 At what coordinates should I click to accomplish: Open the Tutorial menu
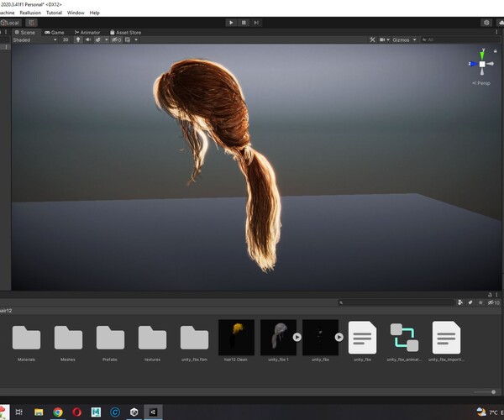pyautogui.click(x=54, y=13)
